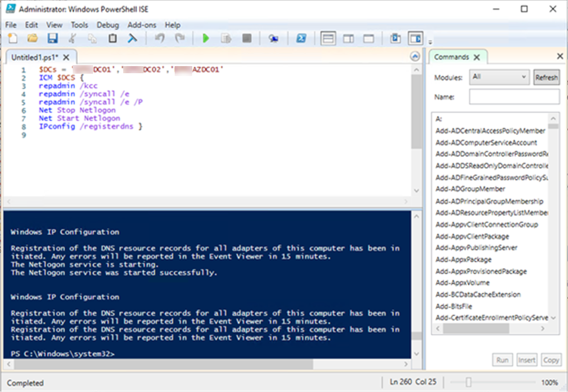This screenshot has height=392, width=568.
Task: Click script line 'repadmin /kcc'
Action: click(x=68, y=86)
